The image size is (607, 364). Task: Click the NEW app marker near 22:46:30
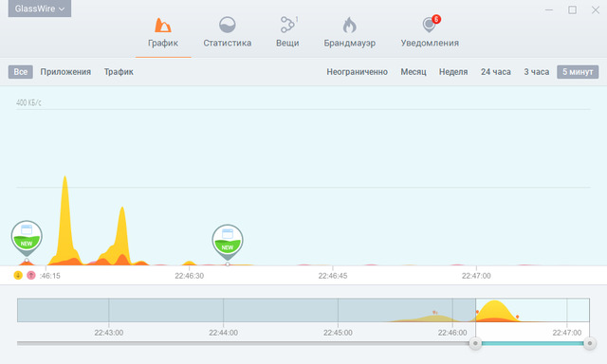(x=228, y=242)
